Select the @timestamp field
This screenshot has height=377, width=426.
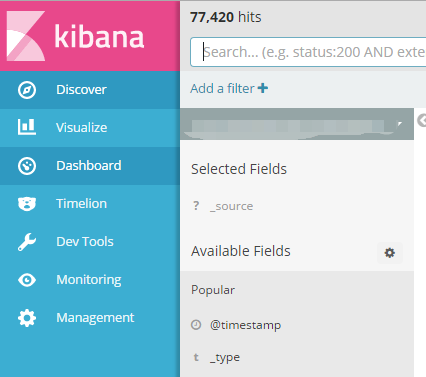click(x=245, y=325)
